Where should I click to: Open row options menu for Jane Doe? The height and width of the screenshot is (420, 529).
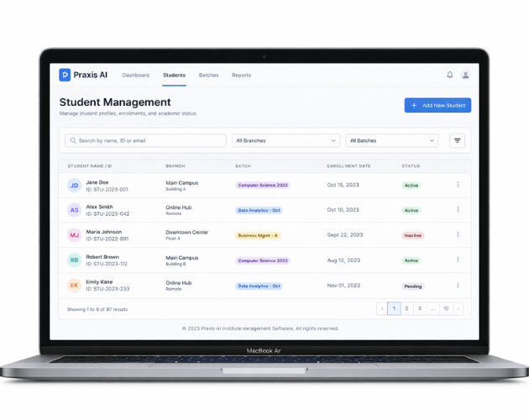point(458,185)
